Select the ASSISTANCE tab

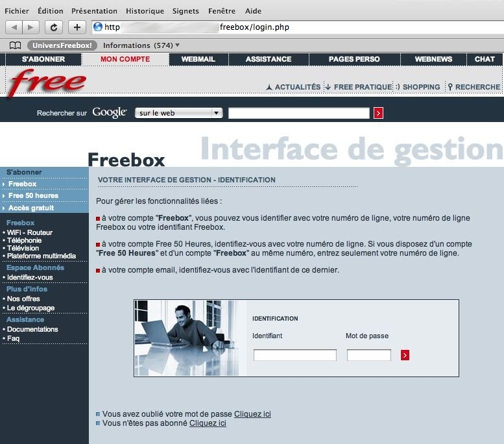[269, 59]
